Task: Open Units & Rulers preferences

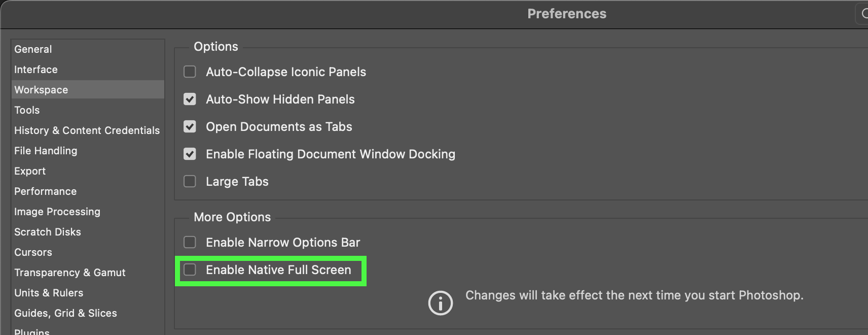Action: pos(49,293)
